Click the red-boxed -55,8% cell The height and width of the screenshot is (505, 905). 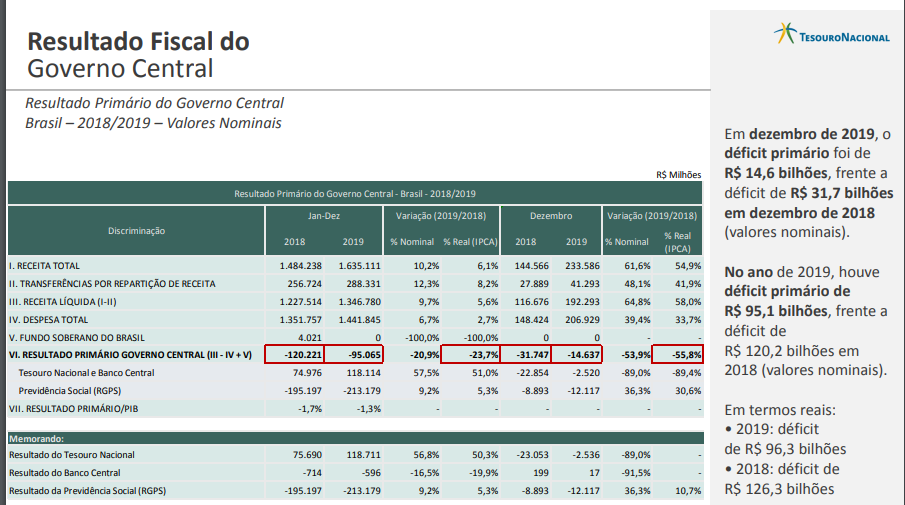coord(677,354)
